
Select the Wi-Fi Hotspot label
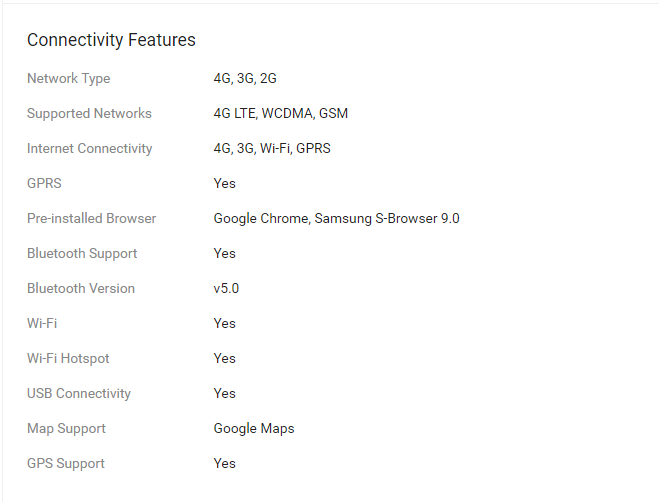point(68,358)
